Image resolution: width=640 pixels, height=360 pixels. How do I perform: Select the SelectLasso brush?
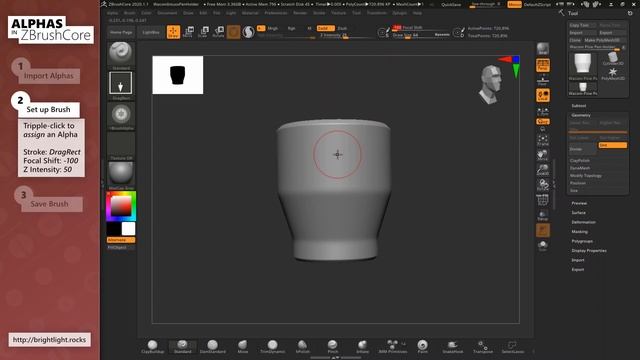[513, 347]
